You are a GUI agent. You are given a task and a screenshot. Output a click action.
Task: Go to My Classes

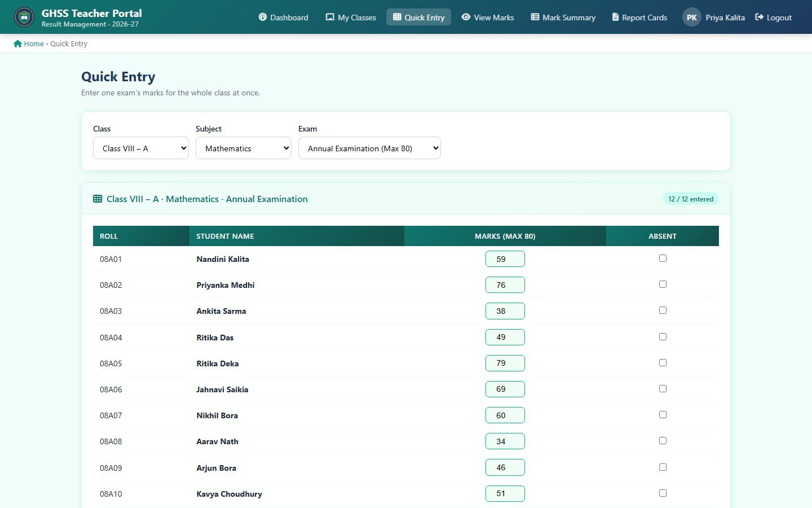coord(351,17)
